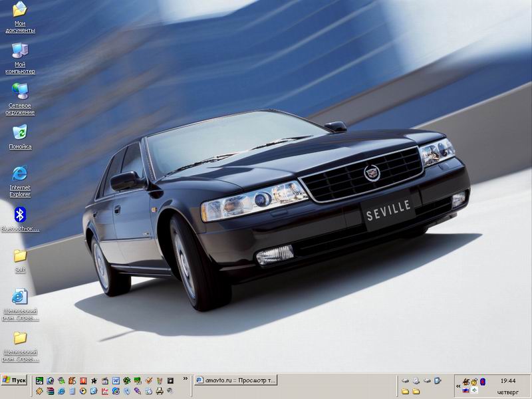This screenshot has height=399, width=532.
Task: Click the Microsoft Word quick launch icon
Action: pyautogui.click(x=116, y=380)
